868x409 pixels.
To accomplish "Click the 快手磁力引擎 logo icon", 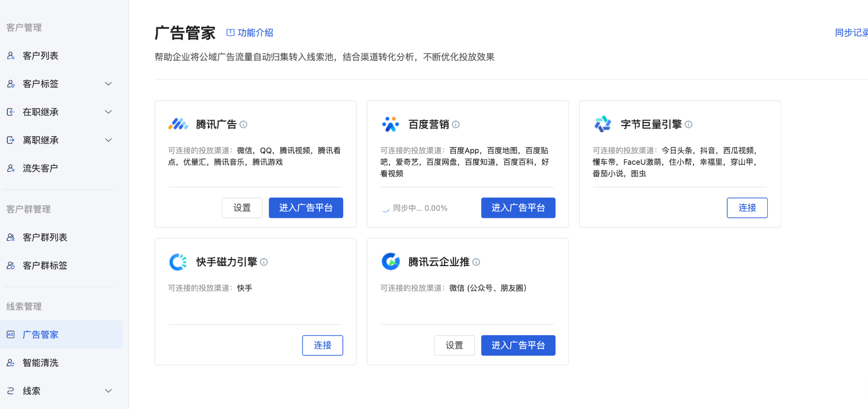I will [x=178, y=262].
